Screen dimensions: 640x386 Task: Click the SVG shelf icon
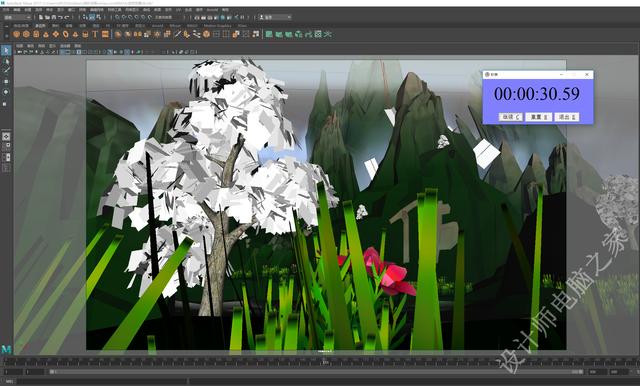(x=105, y=35)
